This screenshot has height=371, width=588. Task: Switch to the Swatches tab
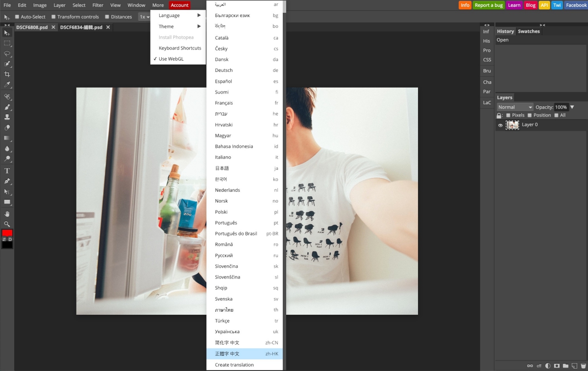pos(529,31)
